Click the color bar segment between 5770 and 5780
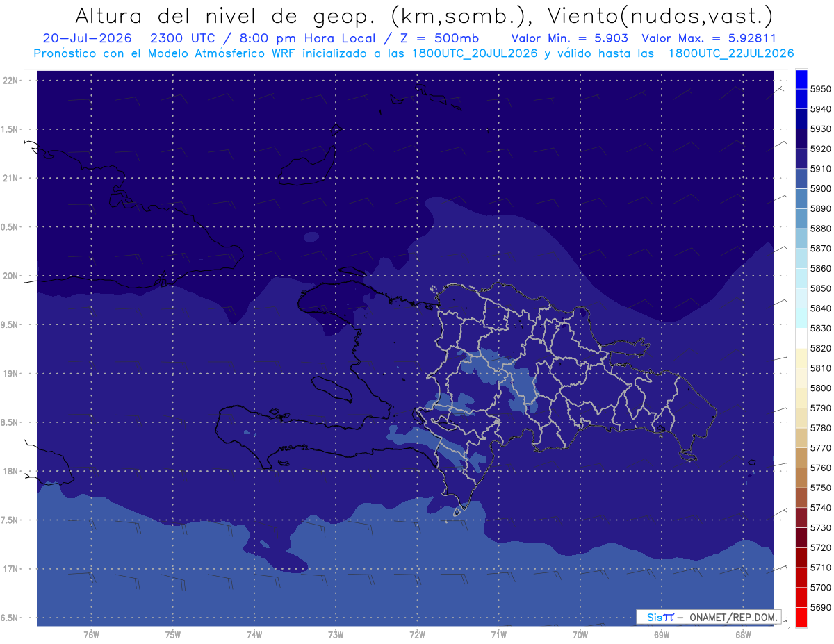 click(801, 438)
